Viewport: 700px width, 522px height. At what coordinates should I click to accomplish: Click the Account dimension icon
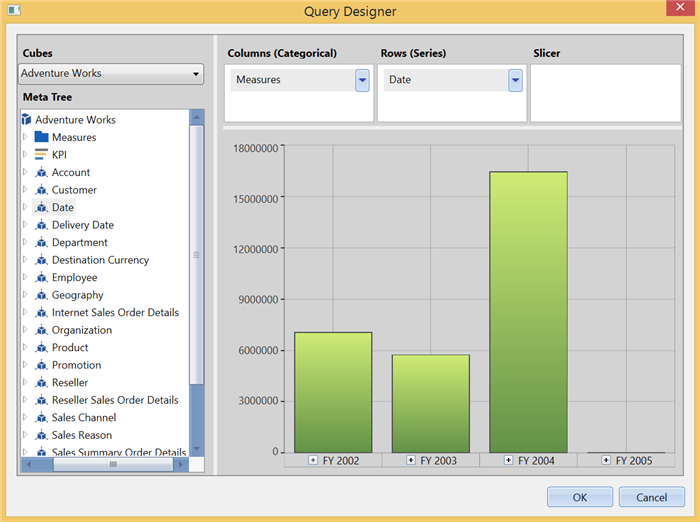(x=42, y=172)
